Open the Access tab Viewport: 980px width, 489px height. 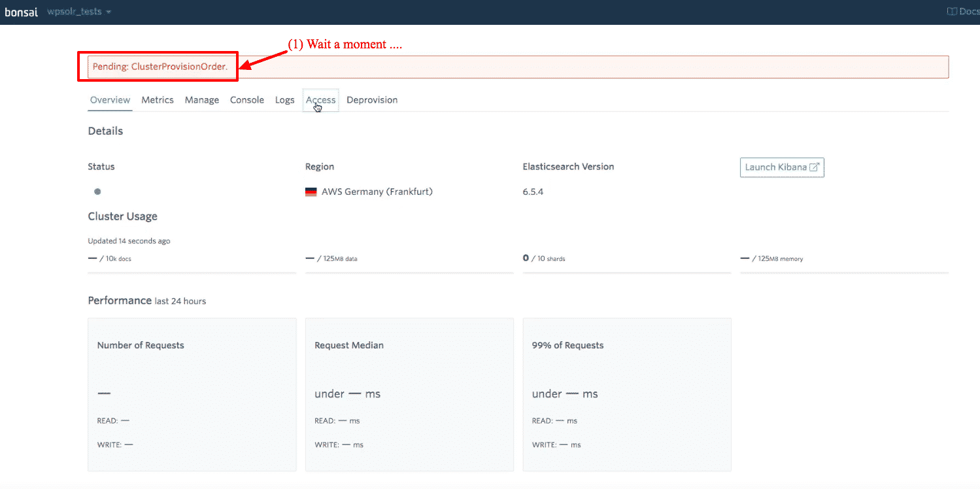pyautogui.click(x=320, y=100)
